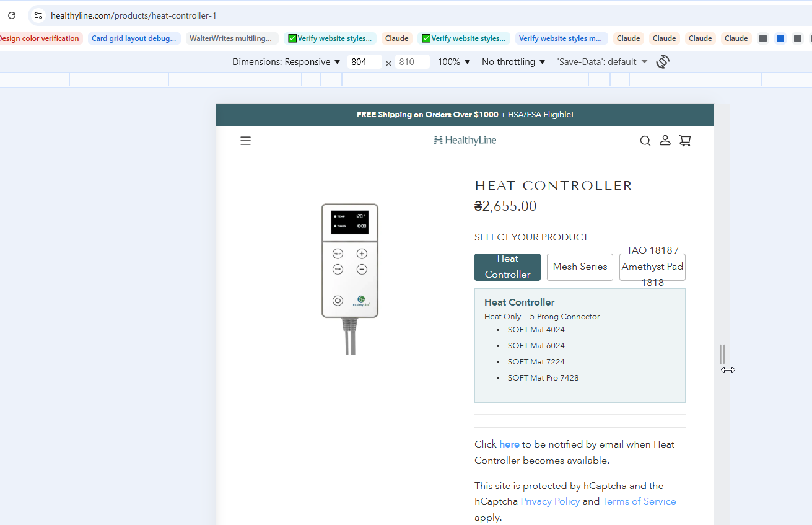Open the shopping cart icon

point(685,141)
